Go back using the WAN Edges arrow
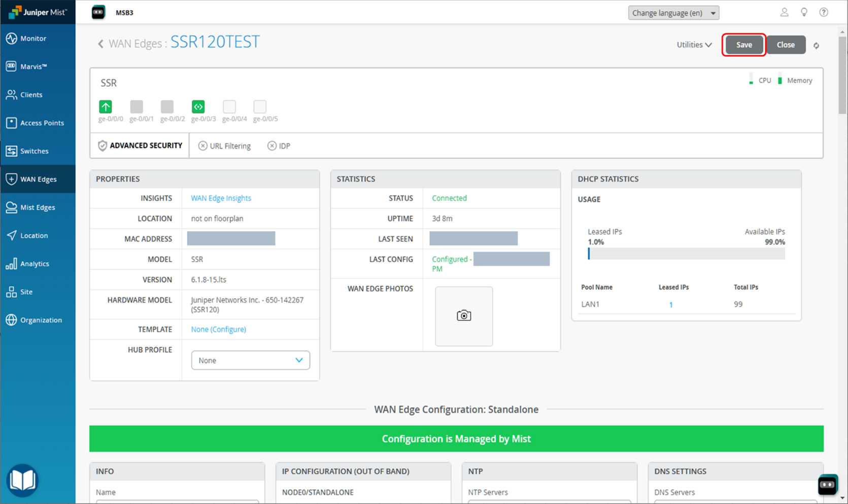848x504 pixels. click(100, 44)
